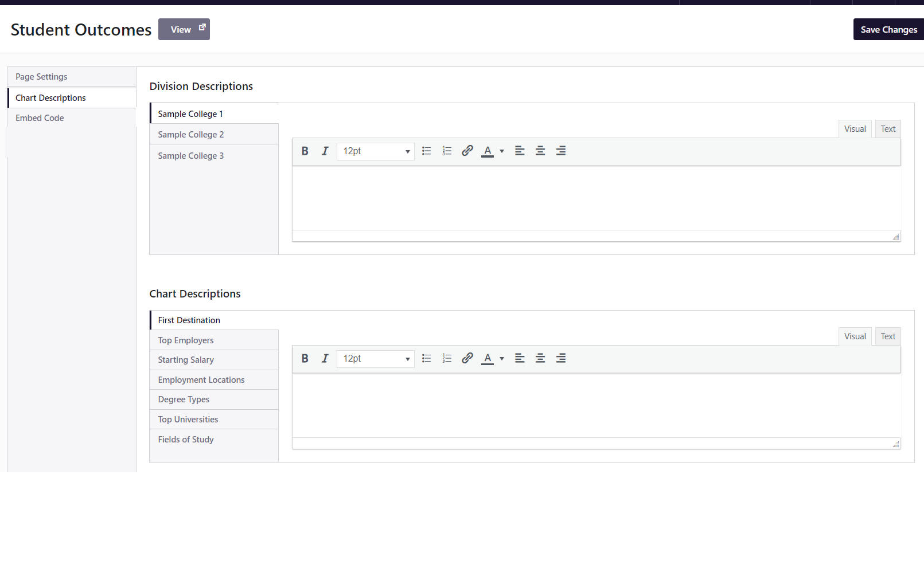Apply text color in Chart Descriptions editor

click(488, 359)
